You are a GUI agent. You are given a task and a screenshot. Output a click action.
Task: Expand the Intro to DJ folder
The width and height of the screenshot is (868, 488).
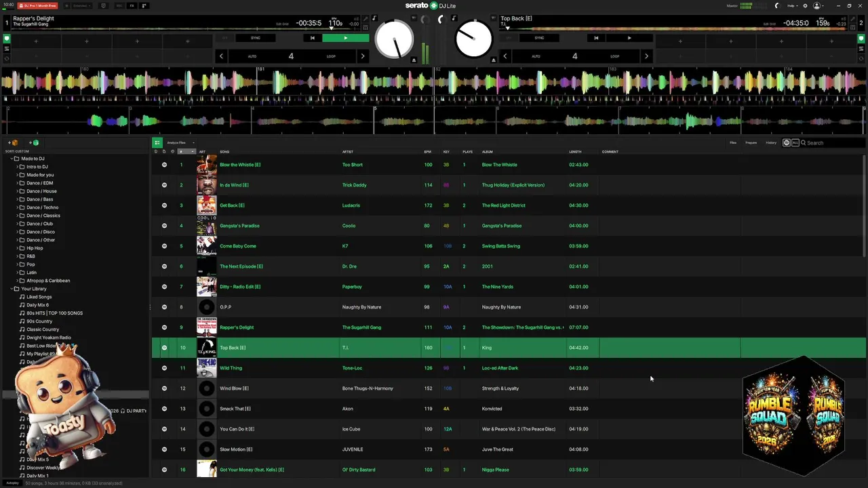(17, 167)
